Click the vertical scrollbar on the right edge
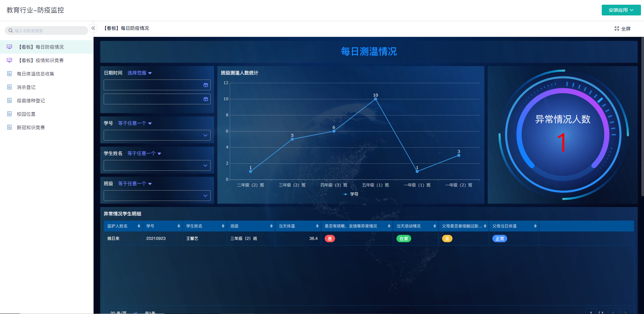 (x=642, y=116)
